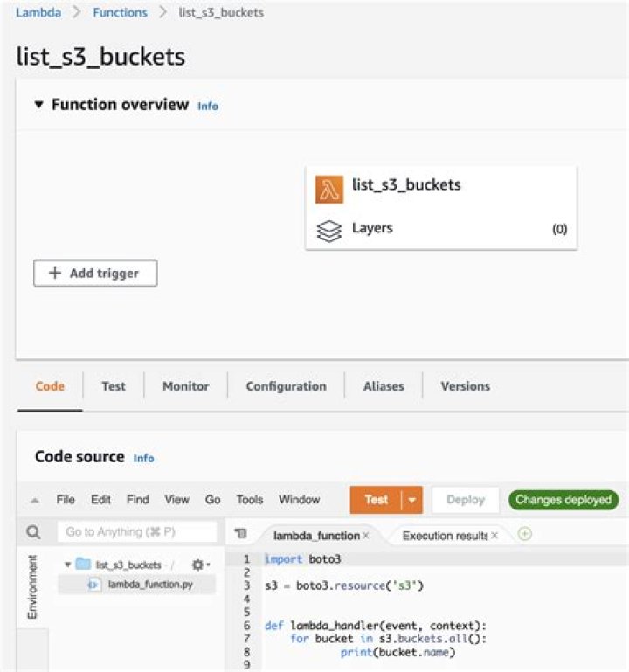
Task: Switch to the Test tab
Action: click(x=114, y=386)
